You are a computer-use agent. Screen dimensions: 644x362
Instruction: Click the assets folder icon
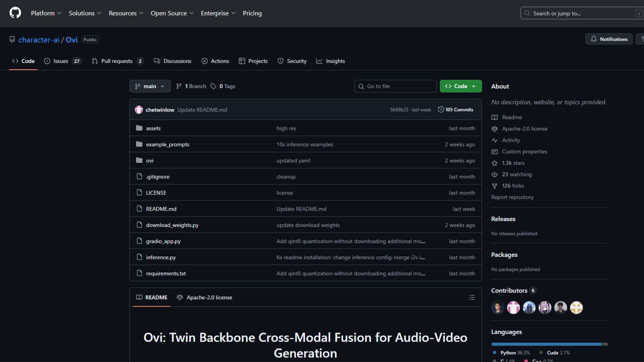pos(139,128)
